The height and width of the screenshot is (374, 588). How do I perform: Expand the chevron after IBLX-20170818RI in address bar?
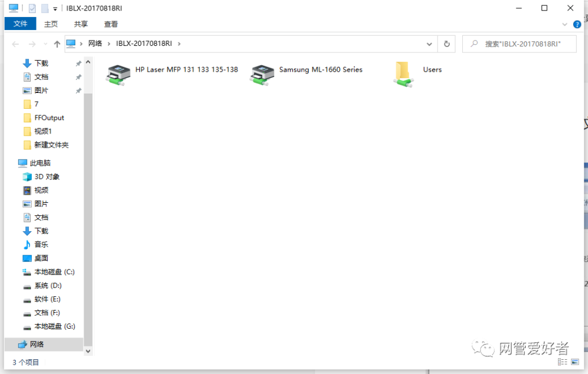click(179, 44)
